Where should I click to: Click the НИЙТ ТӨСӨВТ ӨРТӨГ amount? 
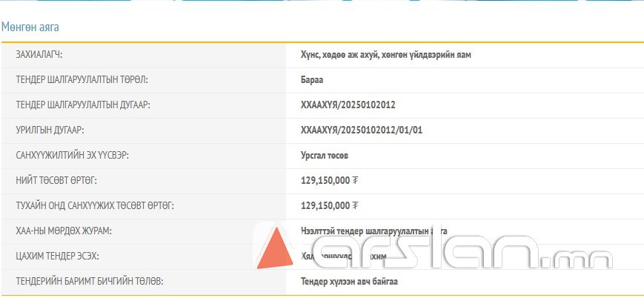tap(329, 181)
